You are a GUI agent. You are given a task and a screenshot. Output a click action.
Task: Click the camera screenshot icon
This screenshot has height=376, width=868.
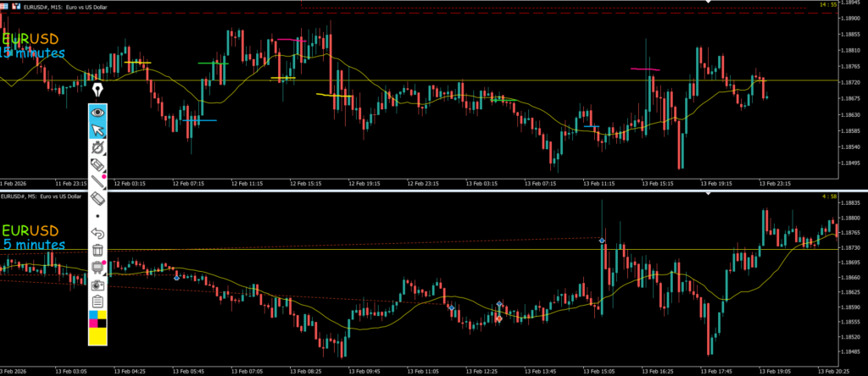(98, 285)
